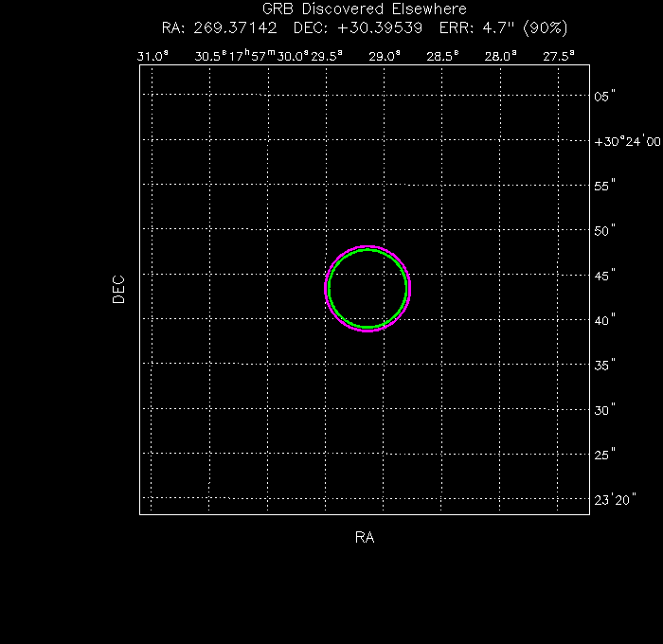Click the 'GRB Discovered Elsewhere' plot title

[x=365, y=9]
